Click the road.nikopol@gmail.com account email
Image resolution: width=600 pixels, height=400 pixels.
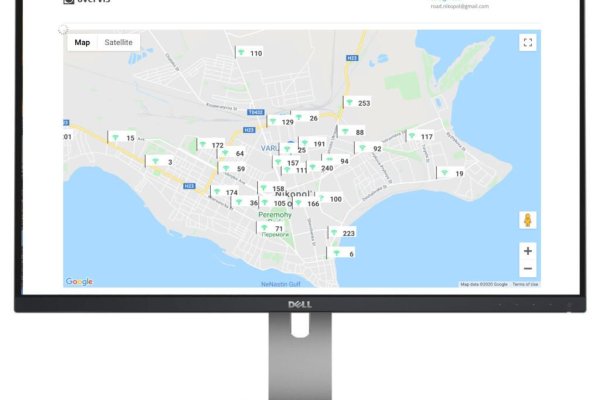(459, 6)
